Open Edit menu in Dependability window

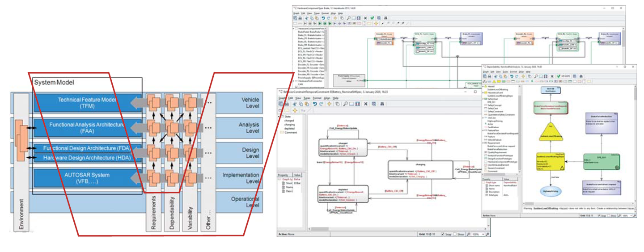(x=492, y=71)
